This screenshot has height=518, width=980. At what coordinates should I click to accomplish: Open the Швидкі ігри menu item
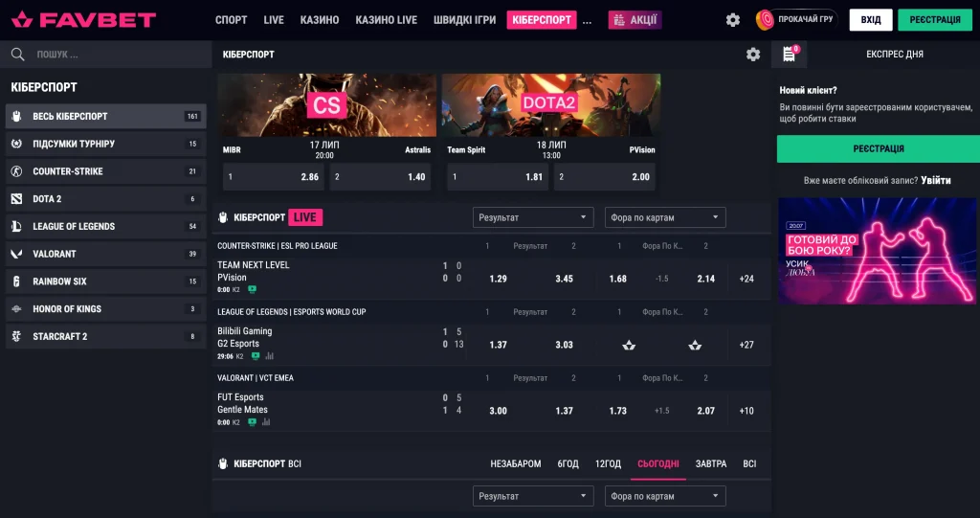[464, 20]
